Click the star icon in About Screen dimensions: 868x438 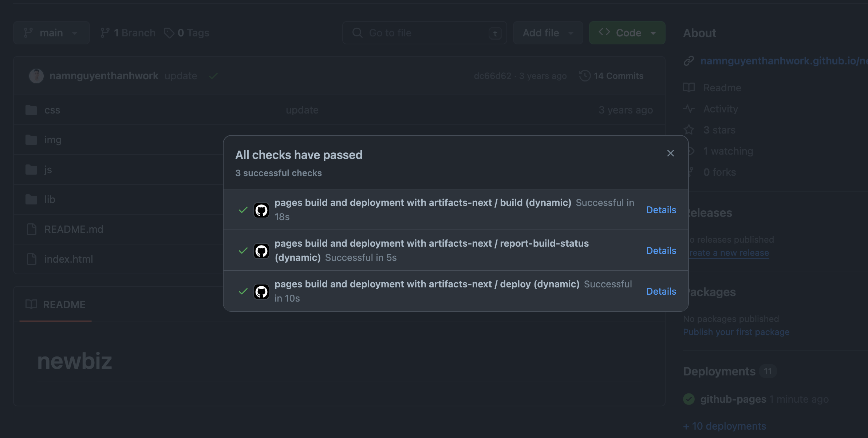[x=689, y=130]
